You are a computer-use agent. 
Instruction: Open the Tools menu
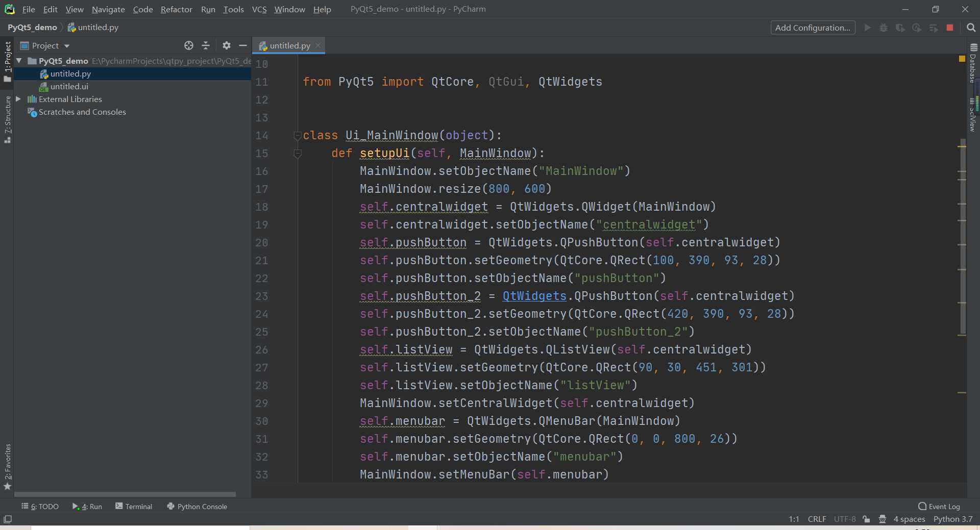[x=233, y=9]
